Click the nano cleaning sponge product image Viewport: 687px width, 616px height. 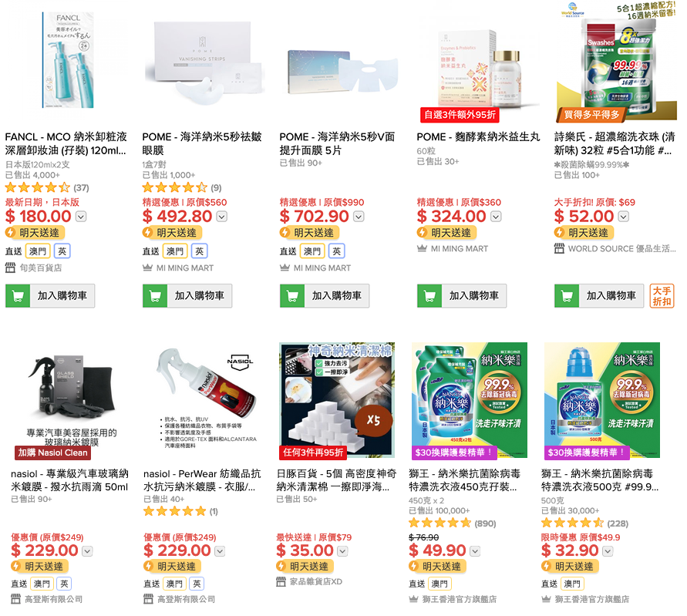tap(337, 400)
